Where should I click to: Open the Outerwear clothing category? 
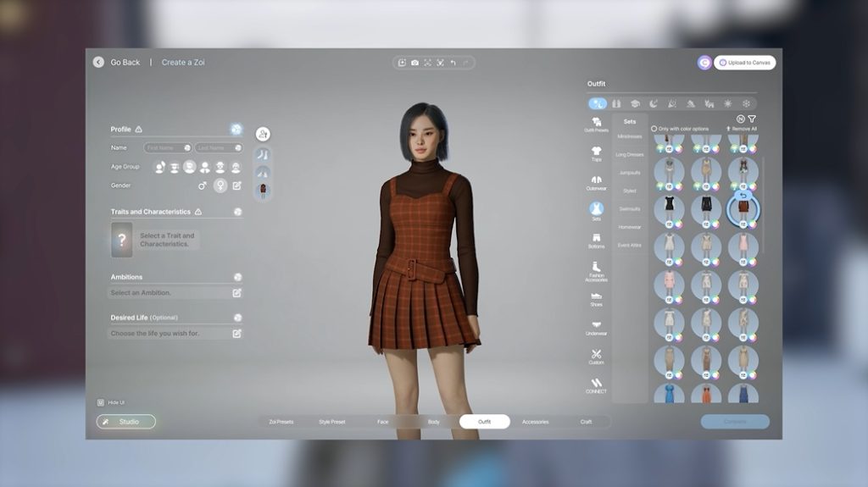coord(596,183)
